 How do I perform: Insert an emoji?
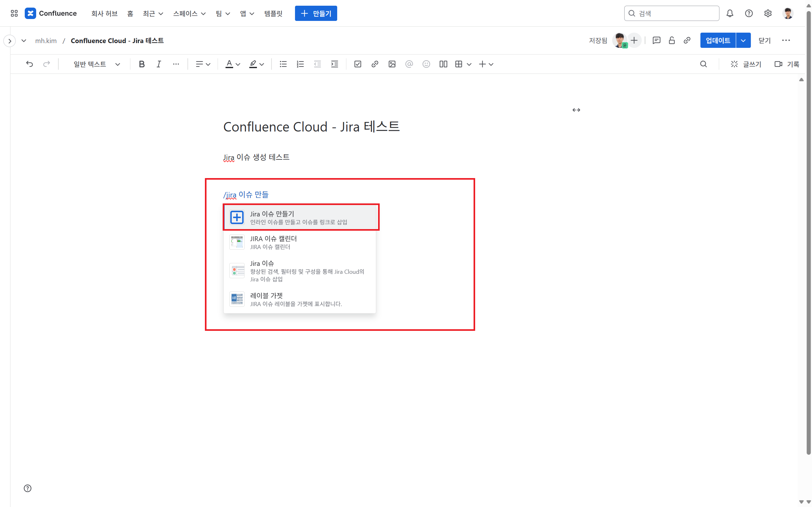pos(426,64)
